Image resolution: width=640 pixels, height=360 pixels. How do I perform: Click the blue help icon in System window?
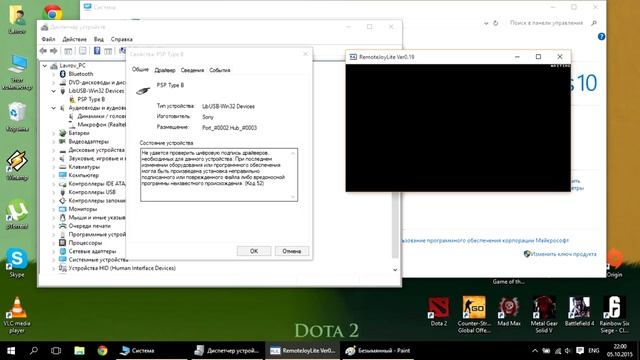[601, 37]
